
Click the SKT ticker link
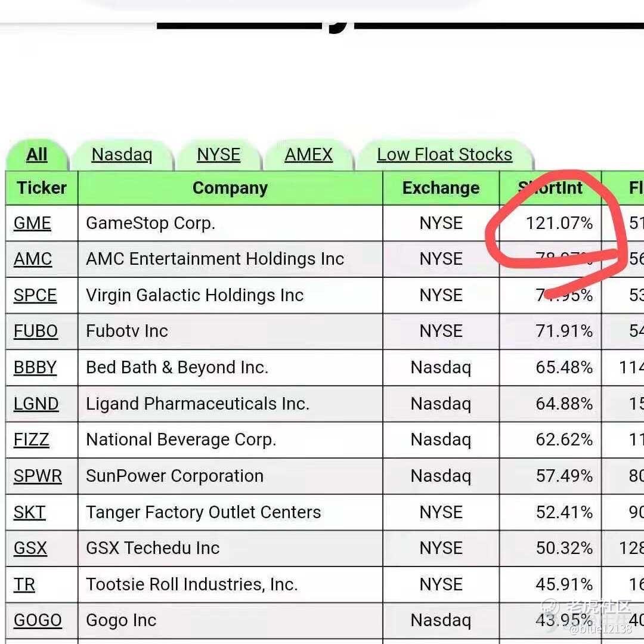click(x=30, y=512)
